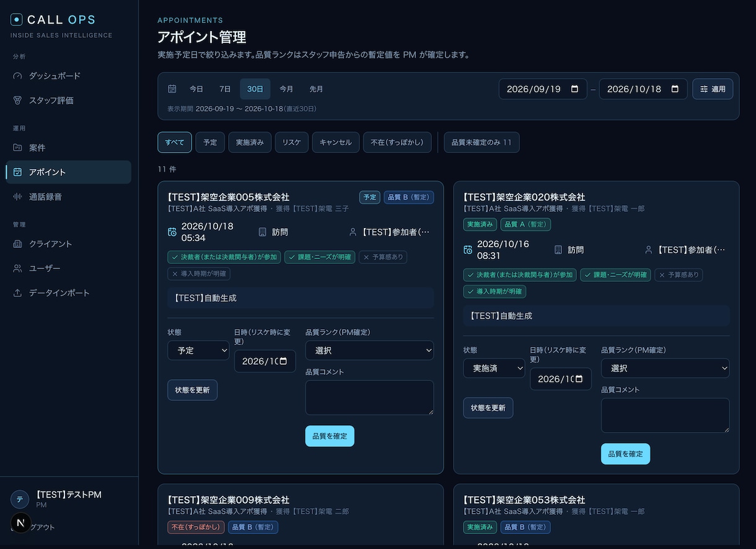Click 品質 A（暫定） badge in 架空企業020 card

pos(525,224)
